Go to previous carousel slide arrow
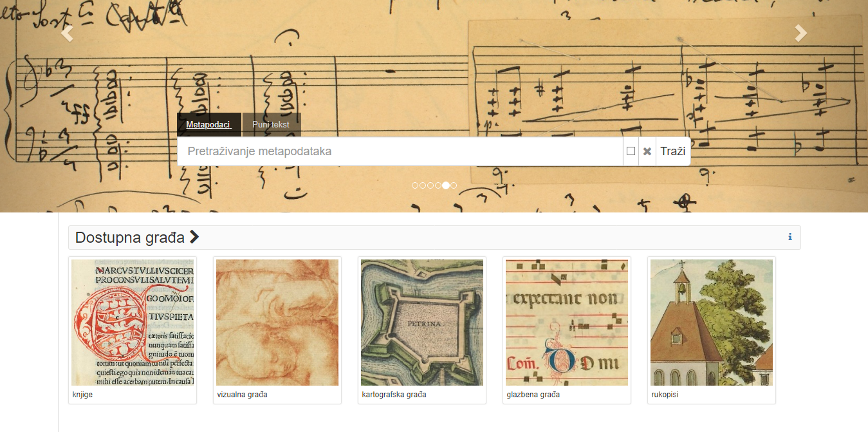 click(68, 33)
